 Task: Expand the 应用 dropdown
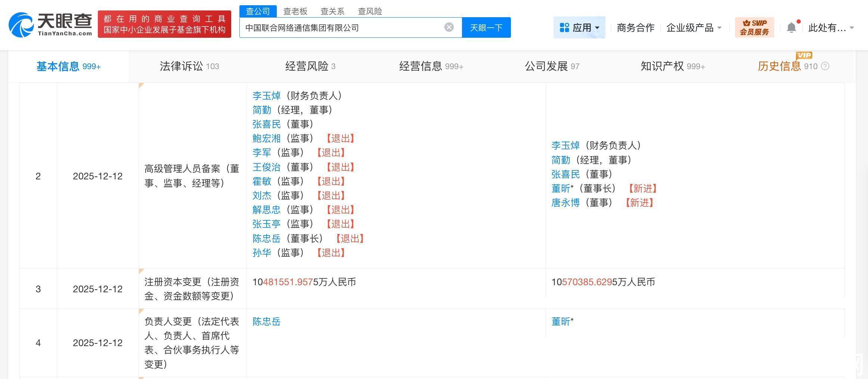click(597, 28)
